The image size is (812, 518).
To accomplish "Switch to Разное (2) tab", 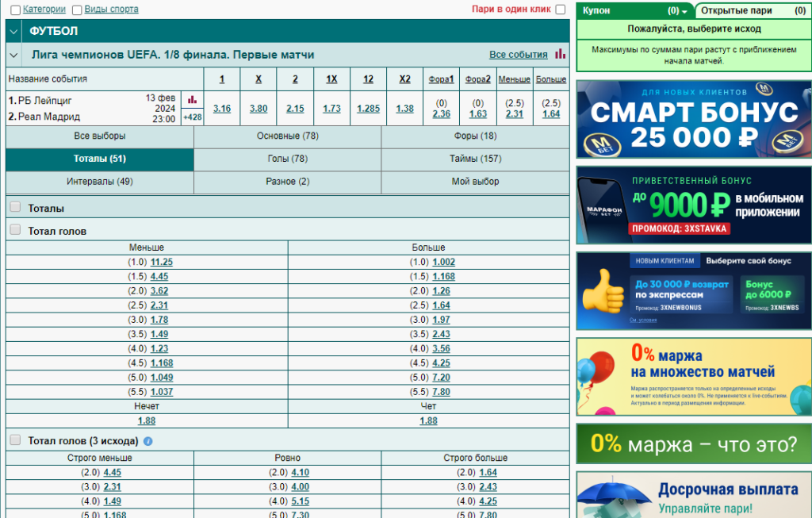I will pyautogui.click(x=287, y=182).
